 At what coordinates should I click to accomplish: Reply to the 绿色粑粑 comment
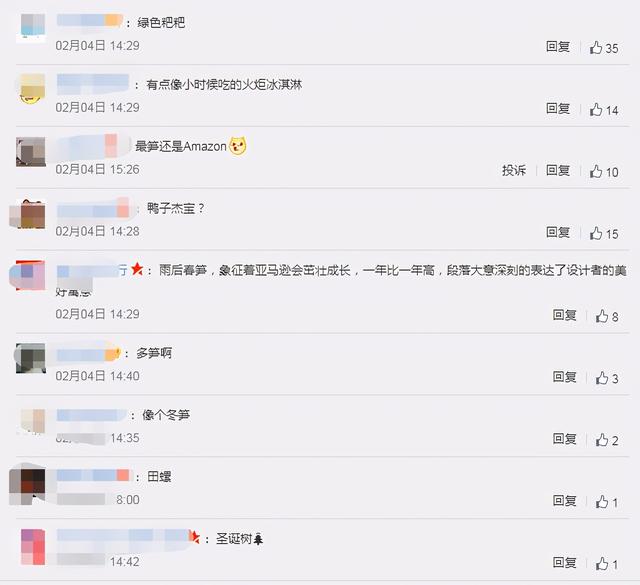click(x=558, y=47)
